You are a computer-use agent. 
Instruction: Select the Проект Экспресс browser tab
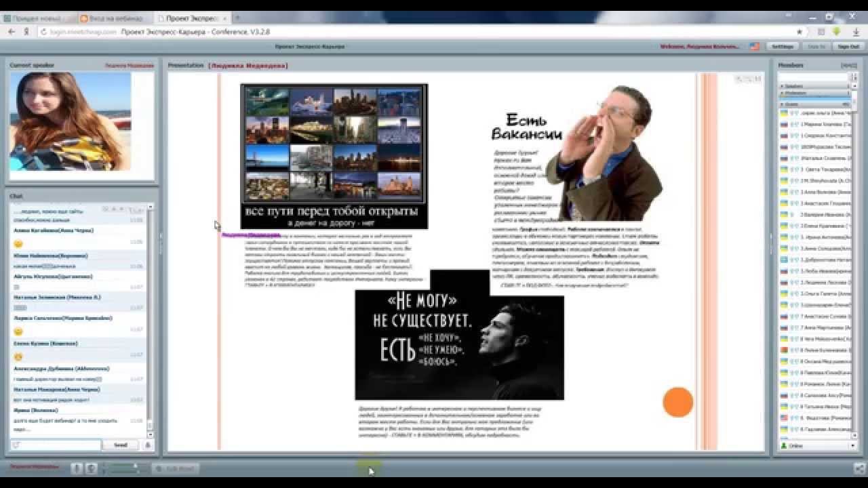coord(192,18)
